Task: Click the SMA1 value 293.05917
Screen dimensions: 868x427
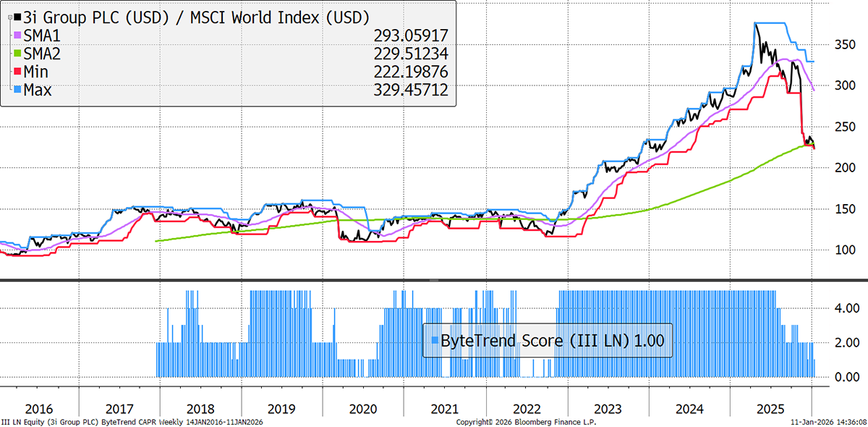Action: [x=412, y=35]
